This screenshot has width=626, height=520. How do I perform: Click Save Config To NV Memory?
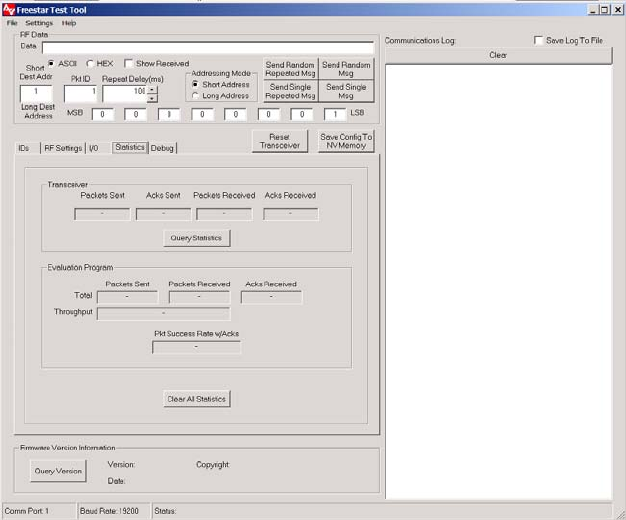point(346,141)
